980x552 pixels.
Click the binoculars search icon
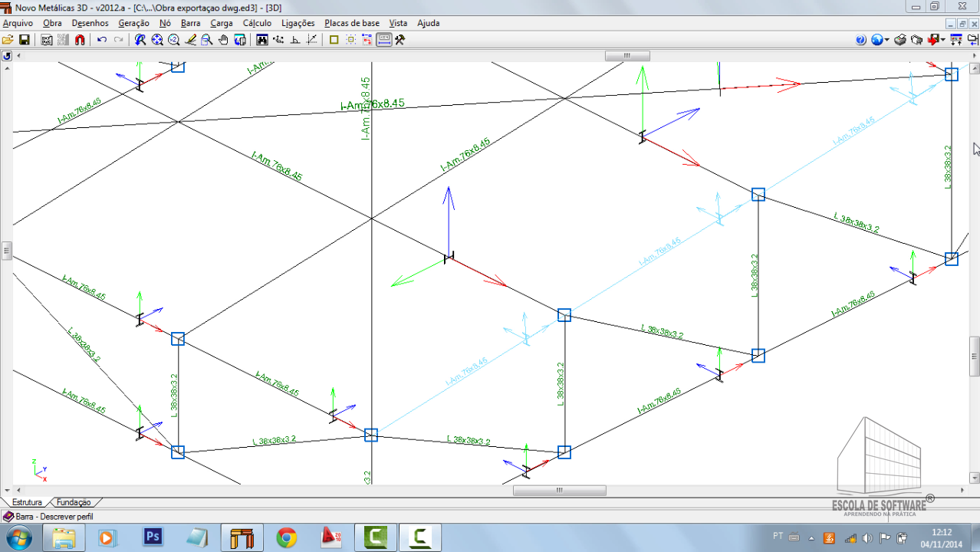(262, 40)
